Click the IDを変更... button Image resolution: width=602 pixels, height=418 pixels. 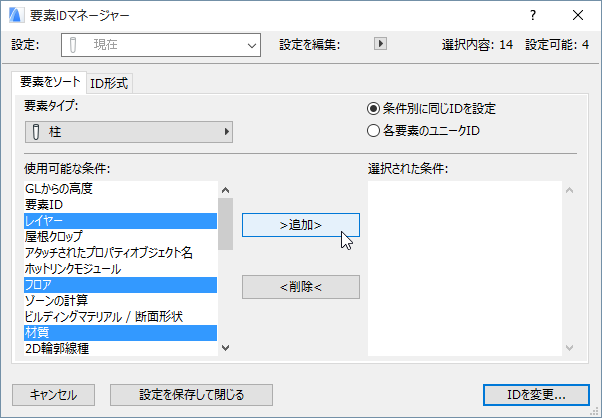536,394
